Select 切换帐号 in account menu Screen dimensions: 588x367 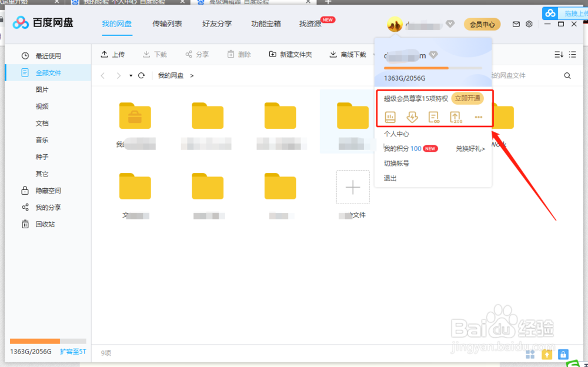click(x=396, y=164)
